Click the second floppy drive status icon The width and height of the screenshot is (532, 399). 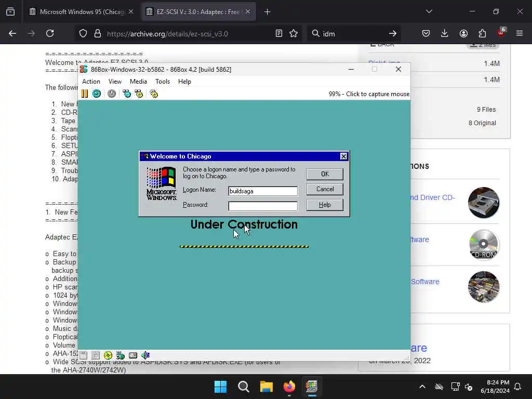[96, 355]
